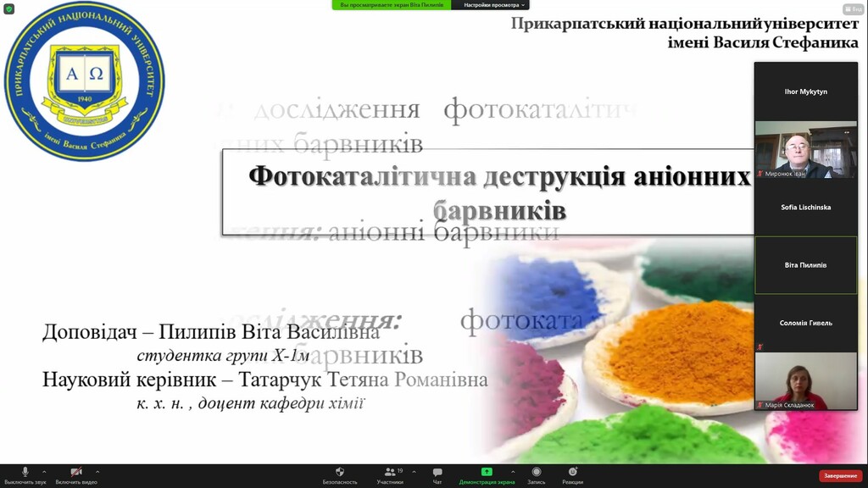This screenshot has height=488, width=868.
Task: Select Соломія Гивель participant tile
Action: (x=805, y=323)
